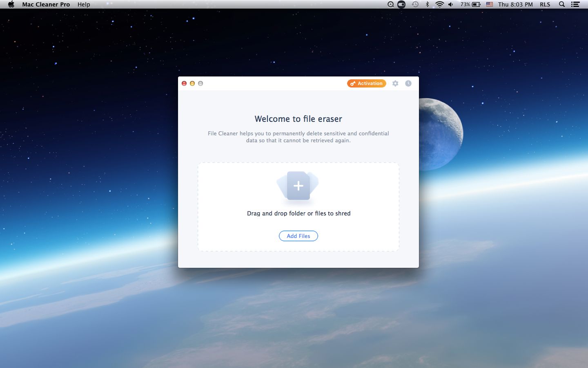Check battery status at 73%
The image size is (588, 368).
(x=470, y=4)
